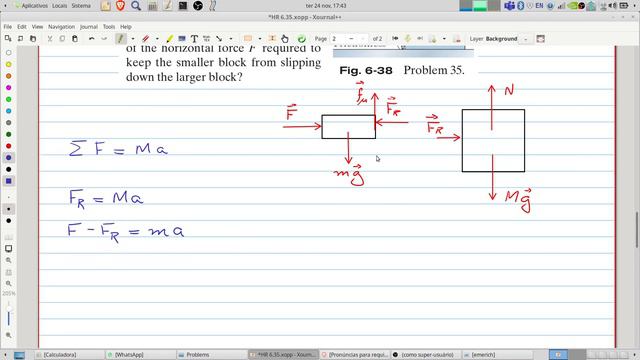Select the Hand tool
Image resolution: width=640 pixels, height=360 pixels.
(285, 39)
